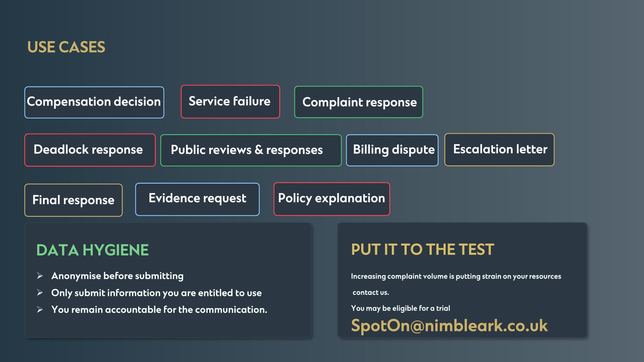Image resolution: width=644 pixels, height=362 pixels.
Task: Select the Final response tile
Action: point(73,200)
